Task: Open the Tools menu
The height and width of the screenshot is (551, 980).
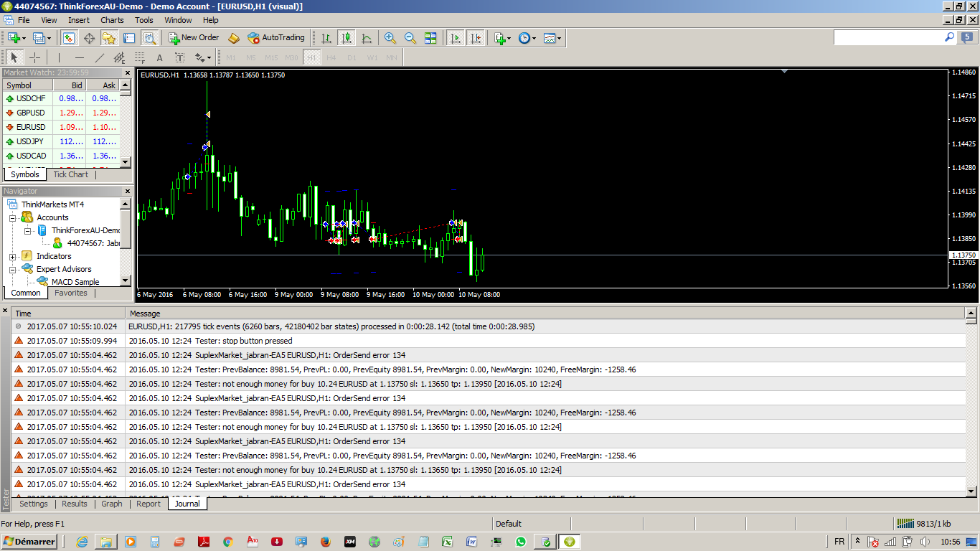Action: (144, 20)
